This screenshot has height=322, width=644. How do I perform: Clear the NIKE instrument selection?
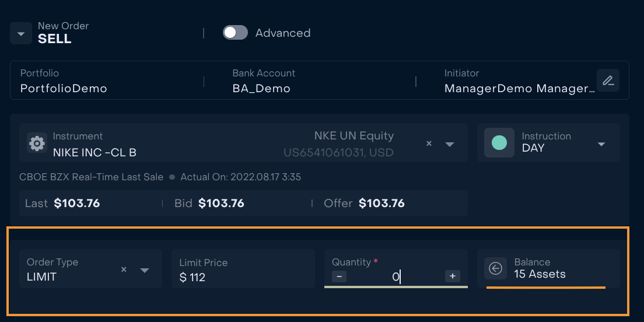pyautogui.click(x=429, y=143)
